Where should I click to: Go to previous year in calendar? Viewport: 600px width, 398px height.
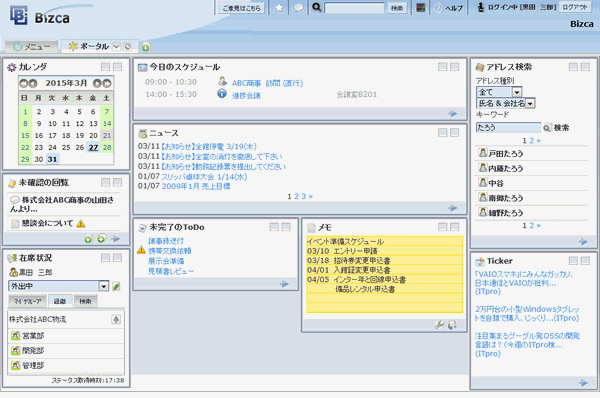point(23,83)
